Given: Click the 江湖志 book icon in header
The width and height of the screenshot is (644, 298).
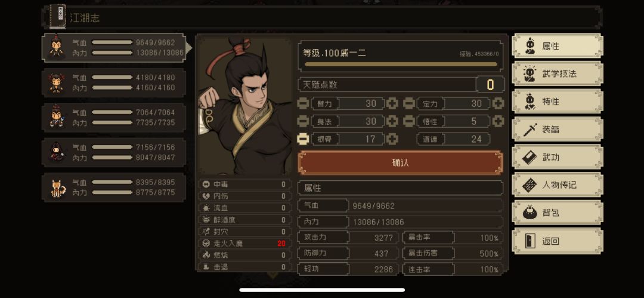Looking at the screenshot, I should pyautogui.click(x=57, y=17).
